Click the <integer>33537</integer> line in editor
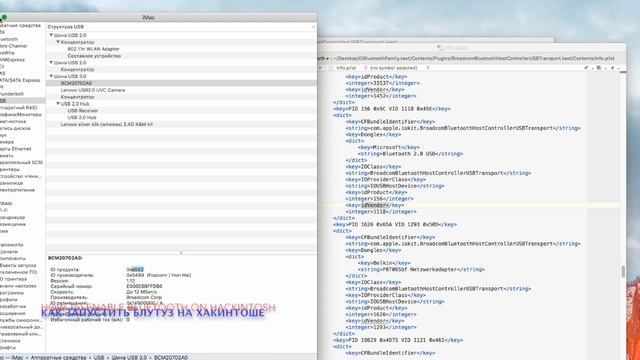This screenshot has height=360, width=640. coord(382,83)
